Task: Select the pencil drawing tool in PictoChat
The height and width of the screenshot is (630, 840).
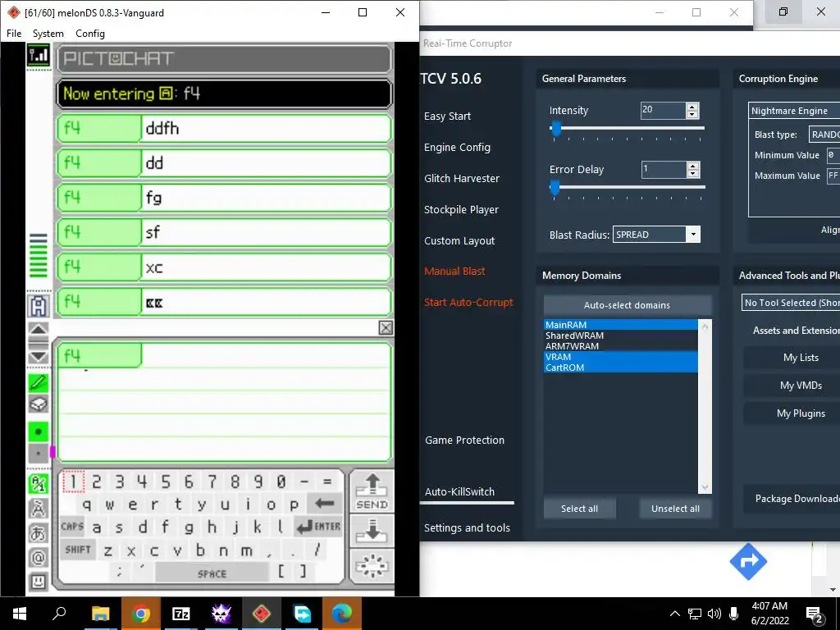Action: pyautogui.click(x=38, y=382)
